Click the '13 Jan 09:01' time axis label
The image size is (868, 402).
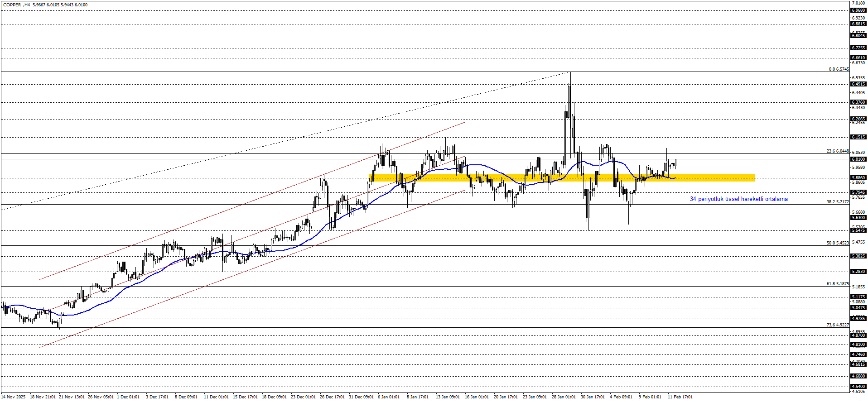pyautogui.click(x=448, y=397)
